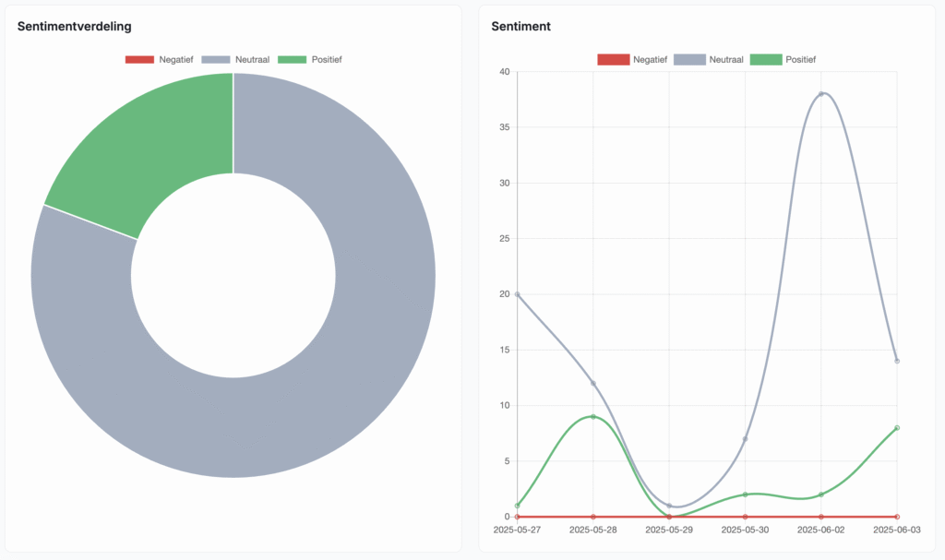The width and height of the screenshot is (945, 560).
Task: Click the Sentiment line chart title
Action: (x=520, y=27)
